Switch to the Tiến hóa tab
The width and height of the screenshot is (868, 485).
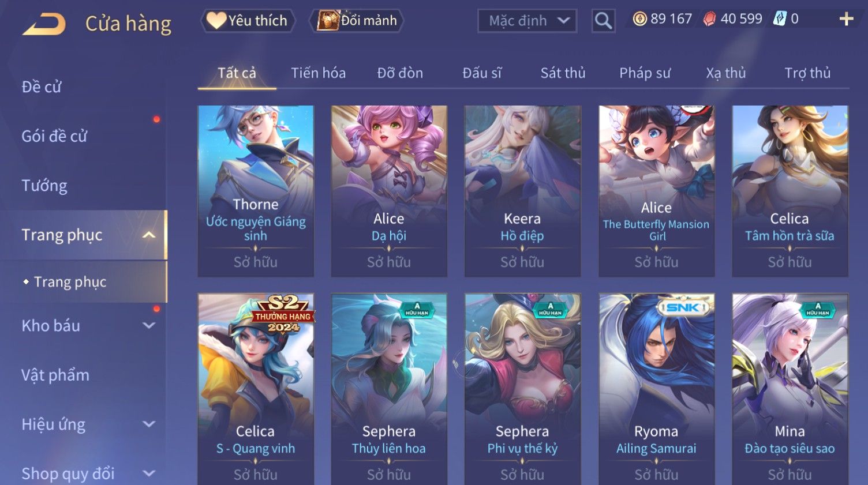tap(318, 73)
